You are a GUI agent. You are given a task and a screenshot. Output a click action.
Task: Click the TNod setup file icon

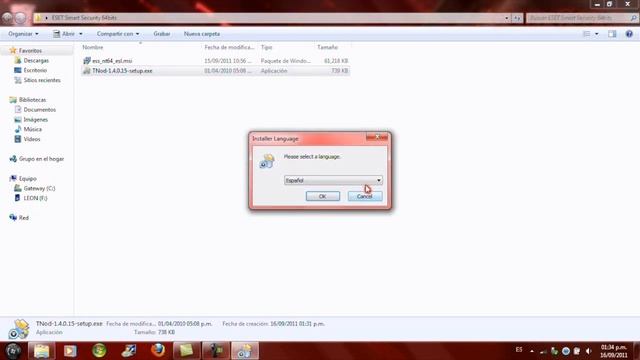[87, 71]
